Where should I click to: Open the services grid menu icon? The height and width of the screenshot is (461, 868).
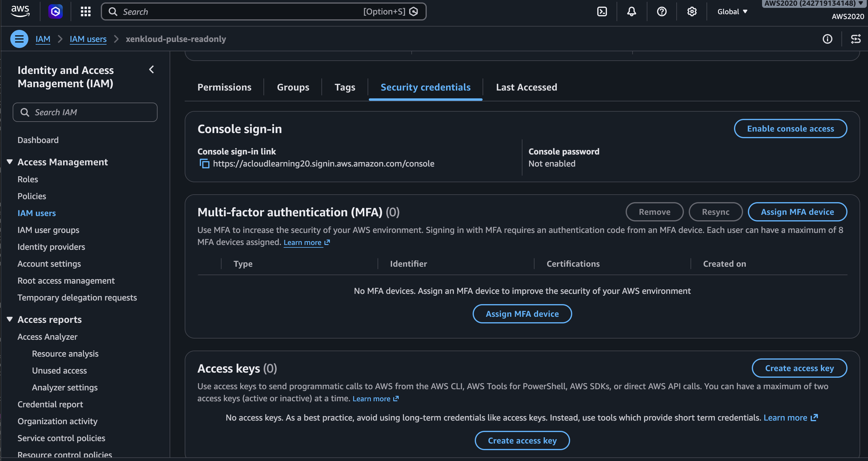click(x=86, y=11)
